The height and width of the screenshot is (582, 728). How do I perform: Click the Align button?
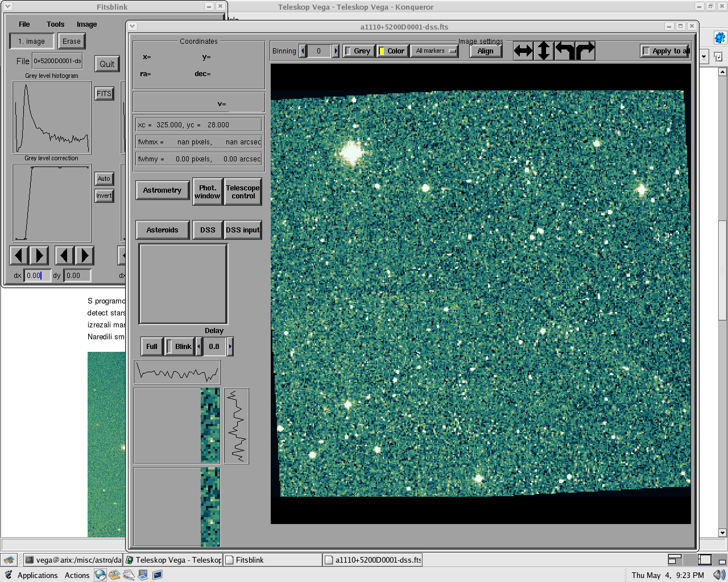tap(486, 51)
